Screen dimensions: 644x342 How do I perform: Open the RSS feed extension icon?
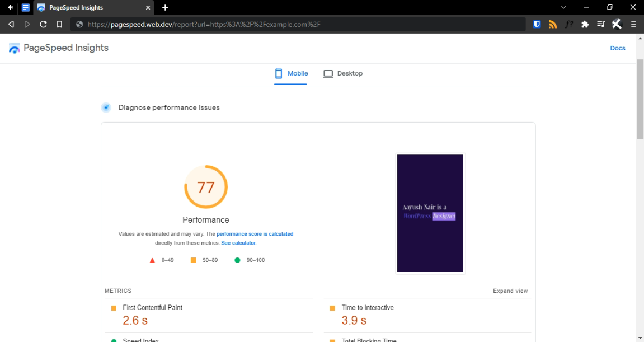tap(553, 25)
